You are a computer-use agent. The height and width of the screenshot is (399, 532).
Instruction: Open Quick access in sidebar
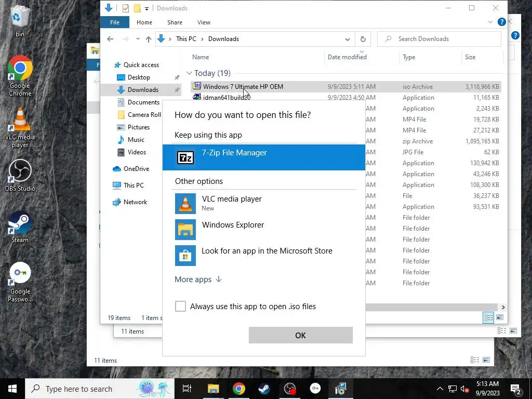tap(137, 65)
